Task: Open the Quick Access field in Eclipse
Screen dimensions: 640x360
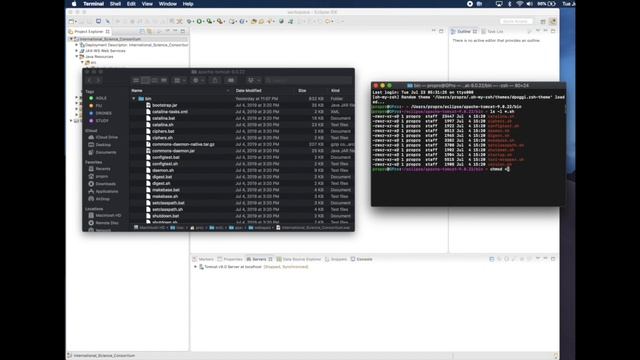Action: point(516,21)
